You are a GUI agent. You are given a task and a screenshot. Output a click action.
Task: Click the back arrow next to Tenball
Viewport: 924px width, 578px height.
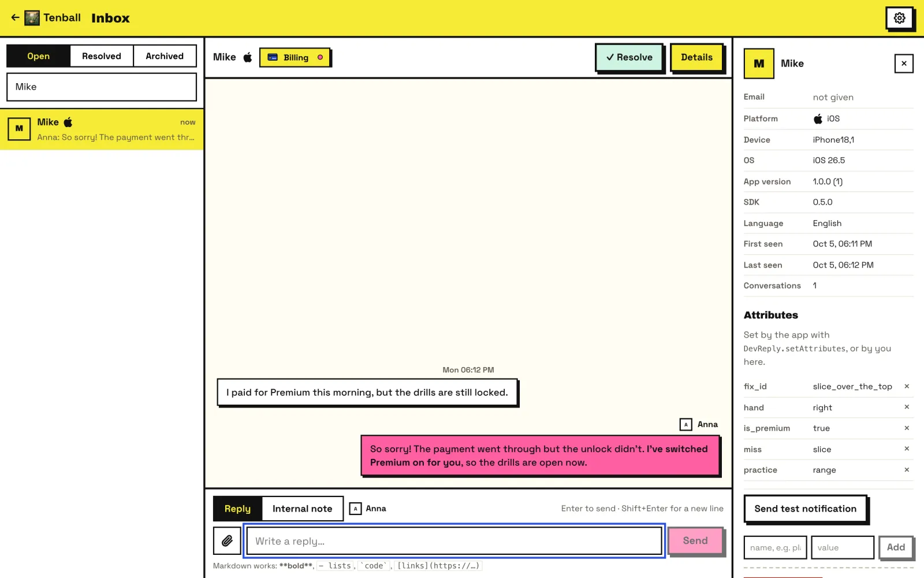[x=15, y=18]
